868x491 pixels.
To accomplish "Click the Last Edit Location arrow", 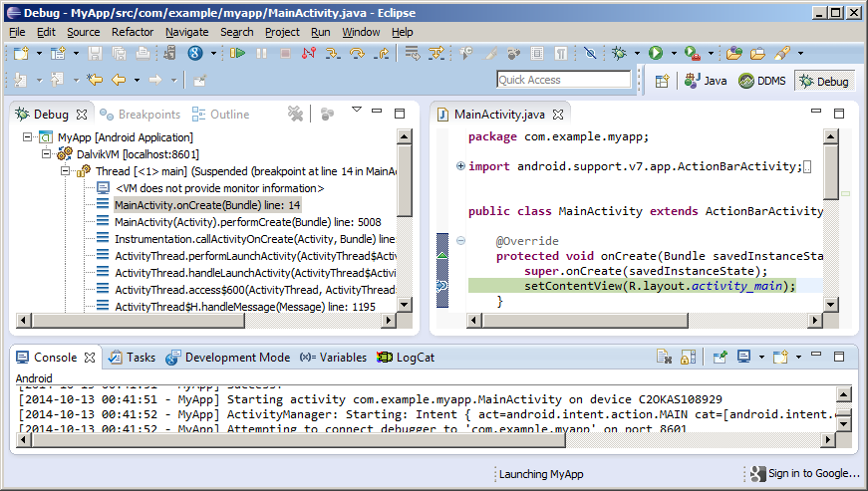I will [95, 80].
